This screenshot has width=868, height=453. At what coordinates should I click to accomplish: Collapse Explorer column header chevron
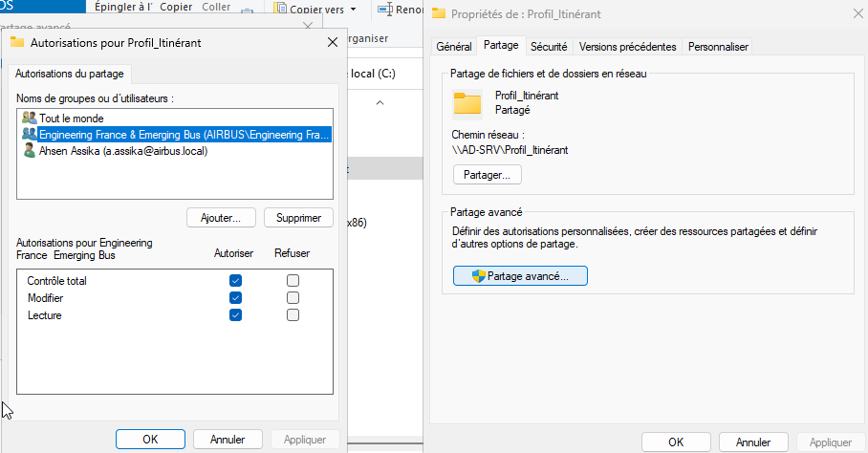[x=380, y=103]
